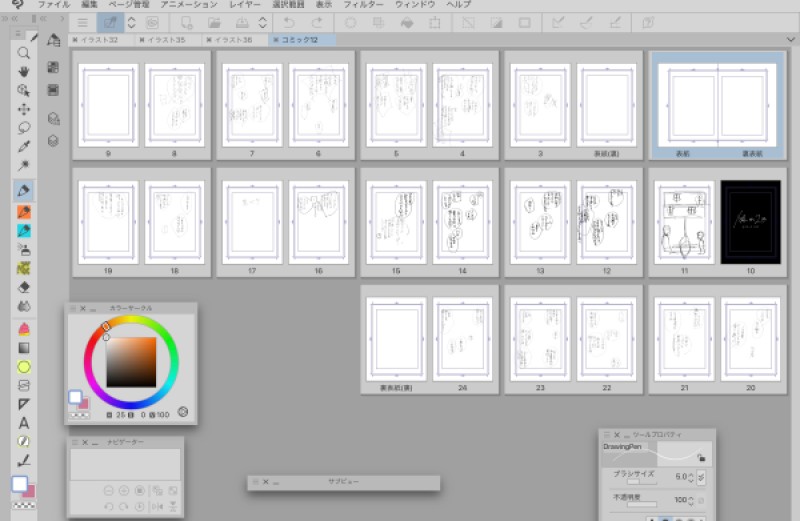Select the Zoom magnifier tool
This screenshot has height=521, width=800.
23,53
